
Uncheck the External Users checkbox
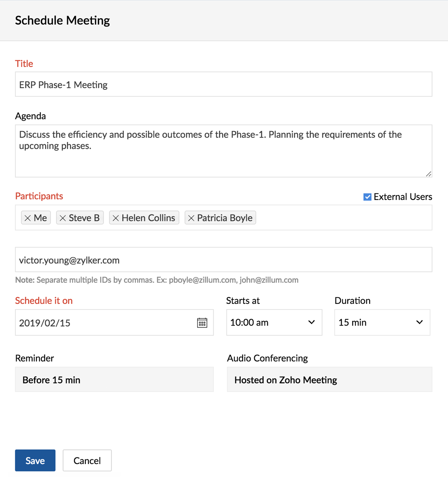367,197
